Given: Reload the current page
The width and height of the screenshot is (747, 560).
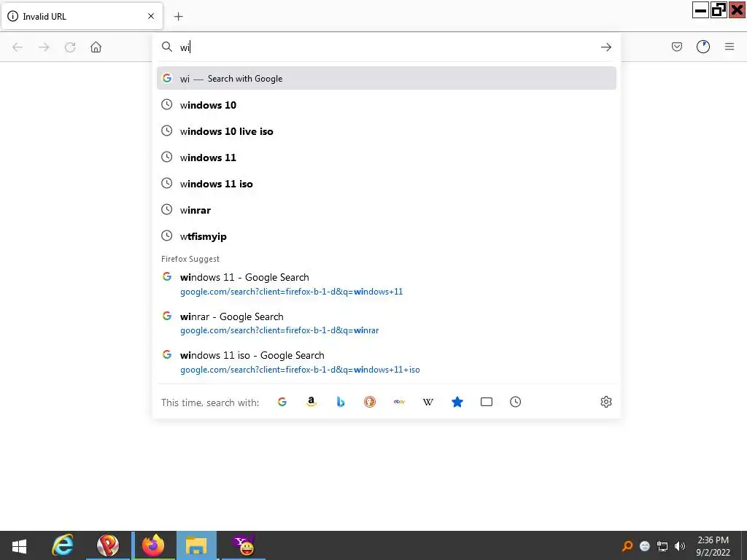Looking at the screenshot, I should coord(70,47).
